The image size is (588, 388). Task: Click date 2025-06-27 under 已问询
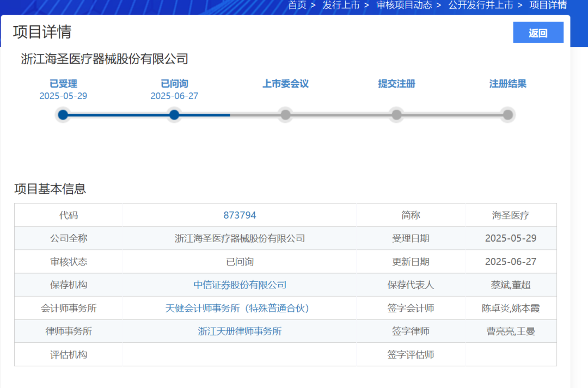click(174, 96)
